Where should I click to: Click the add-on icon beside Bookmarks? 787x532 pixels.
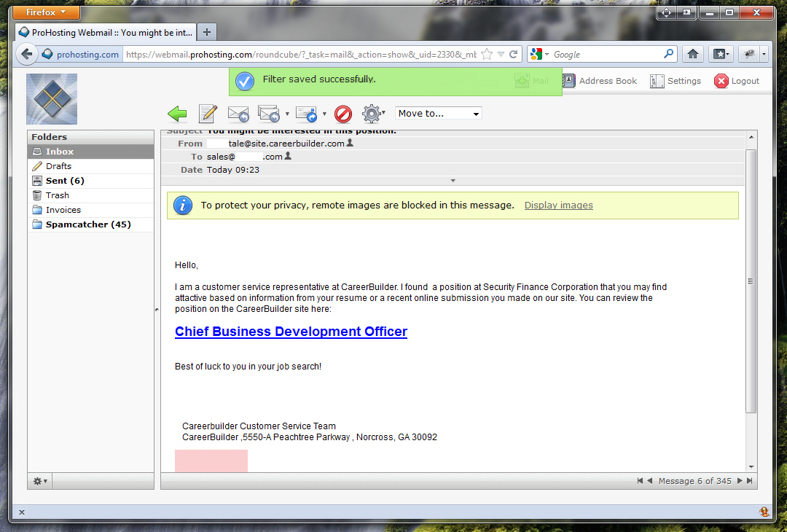tap(749, 54)
